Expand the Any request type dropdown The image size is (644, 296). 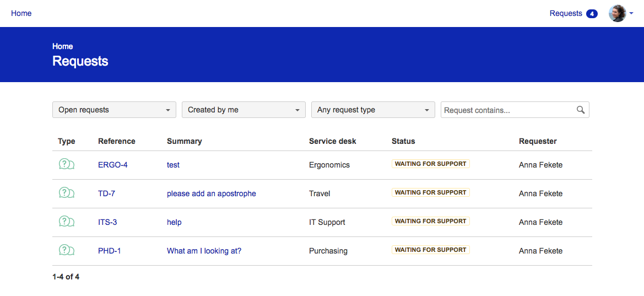(x=373, y=110)
